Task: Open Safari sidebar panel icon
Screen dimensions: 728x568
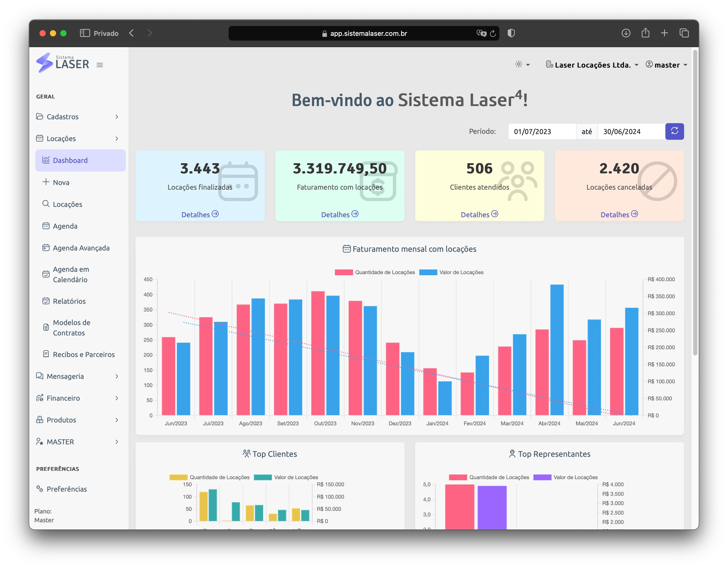Action: click(85, 33)
